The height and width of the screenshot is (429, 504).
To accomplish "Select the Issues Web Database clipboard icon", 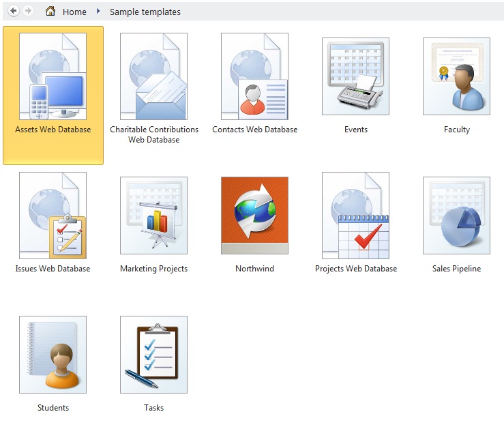I will (x=53, y=215).
